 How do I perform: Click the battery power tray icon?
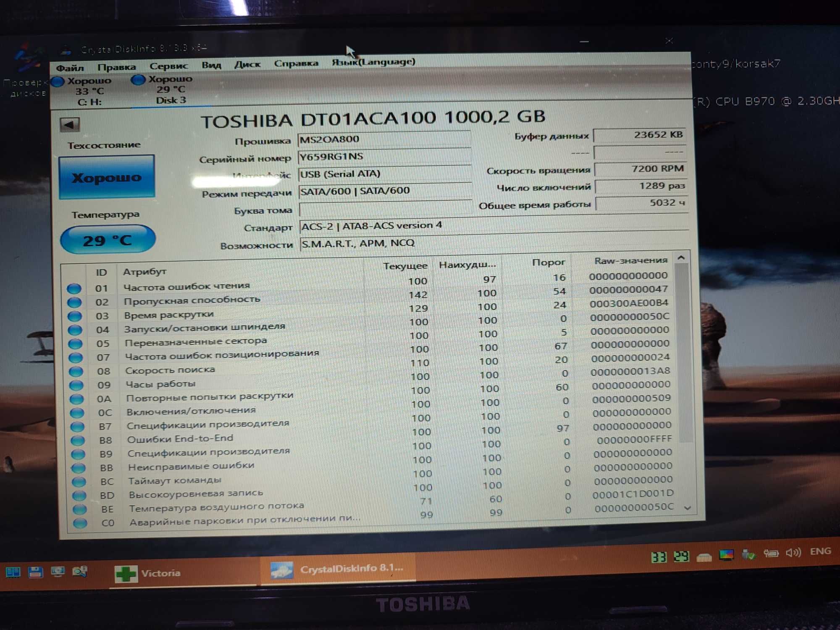(771, 554)
